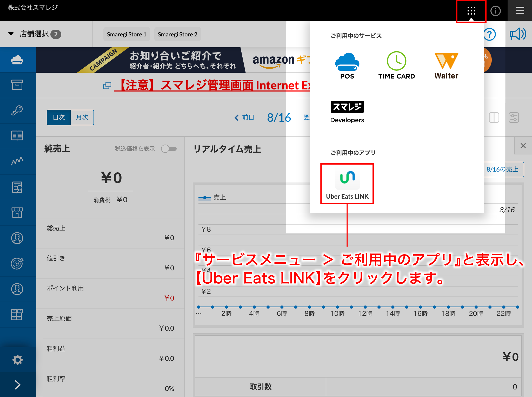Open the megaphone announcements icon
The height and width of the screenshot is (397, 532).
(518, 34)
